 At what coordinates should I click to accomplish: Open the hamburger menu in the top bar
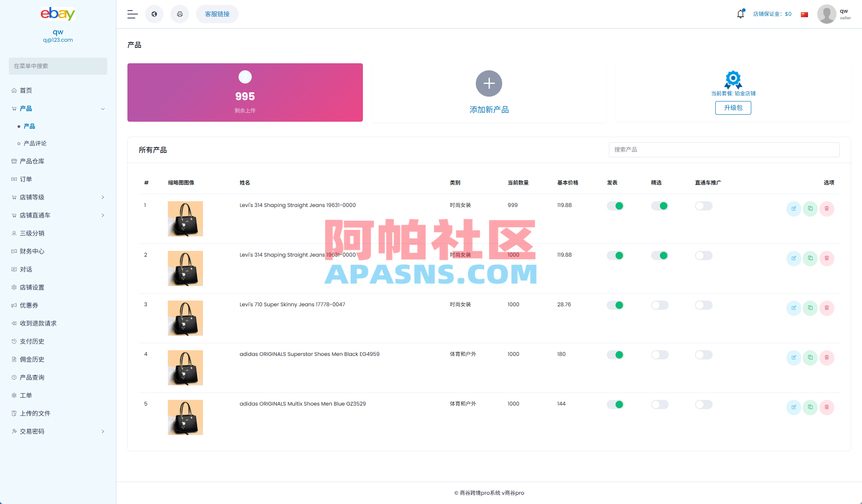click(132, 14)
